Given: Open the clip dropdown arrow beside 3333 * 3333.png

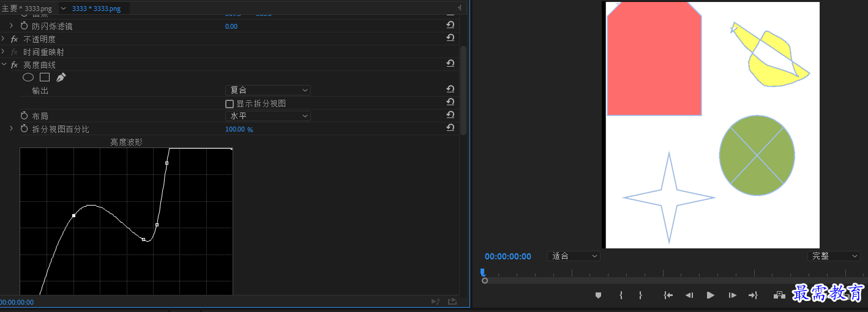Looking at the screenshot, I should click(x=63, y=9).
